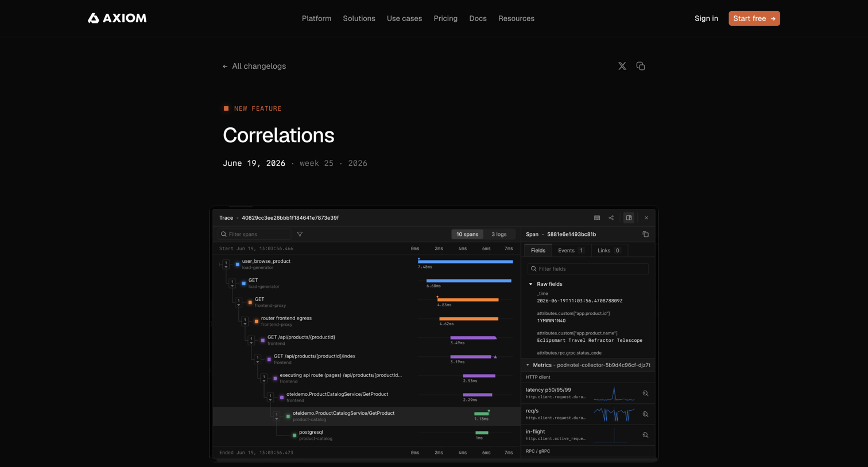Open the Events tab
The width and height of the screenshot is (868, 467).
click(571, 251)
